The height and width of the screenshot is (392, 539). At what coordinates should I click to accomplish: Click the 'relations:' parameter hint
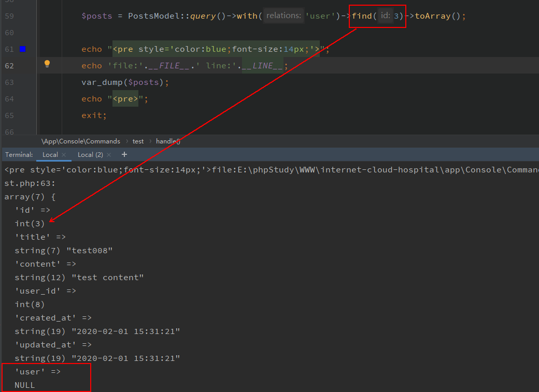click(283, 16)
